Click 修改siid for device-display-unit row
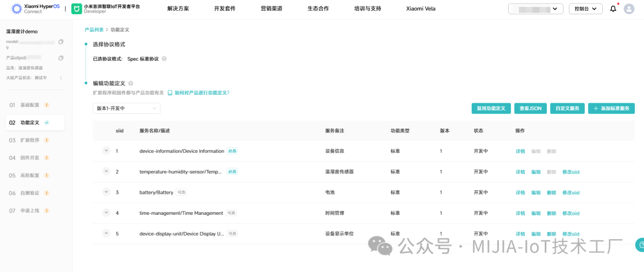This screenshot has width=644, height=272. tap(571, 234)
